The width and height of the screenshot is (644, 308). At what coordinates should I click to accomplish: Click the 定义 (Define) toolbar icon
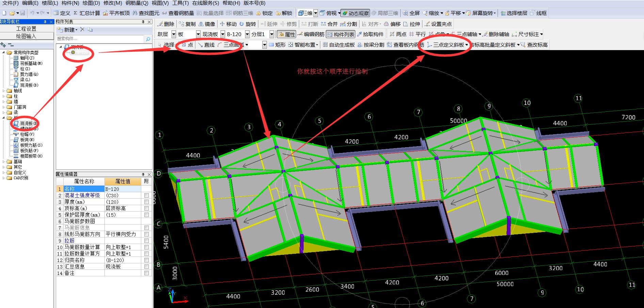point(62,13)
